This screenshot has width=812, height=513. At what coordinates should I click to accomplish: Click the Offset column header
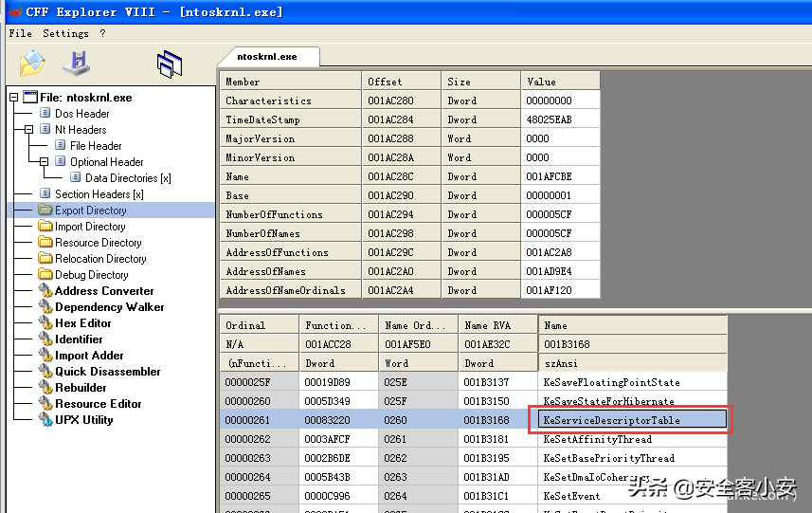click(402, 82)
